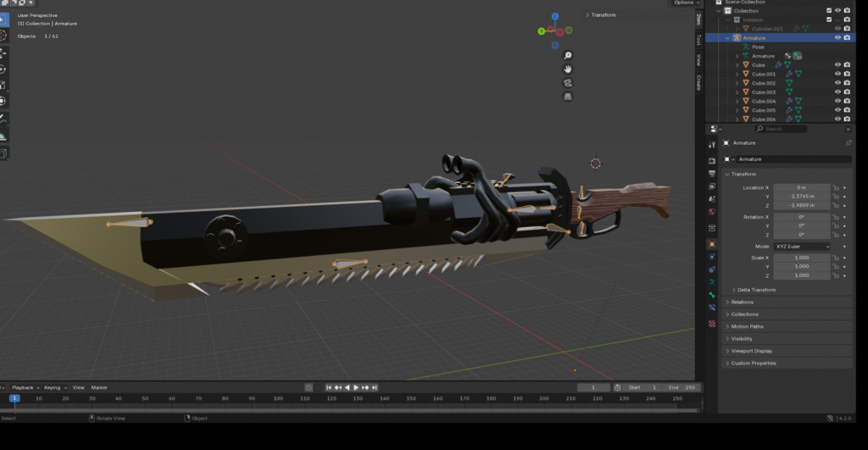Open the XYZ Euler rotation mode dropdown
This screenshot has height=450, width=868.
[x=802, y=247]
